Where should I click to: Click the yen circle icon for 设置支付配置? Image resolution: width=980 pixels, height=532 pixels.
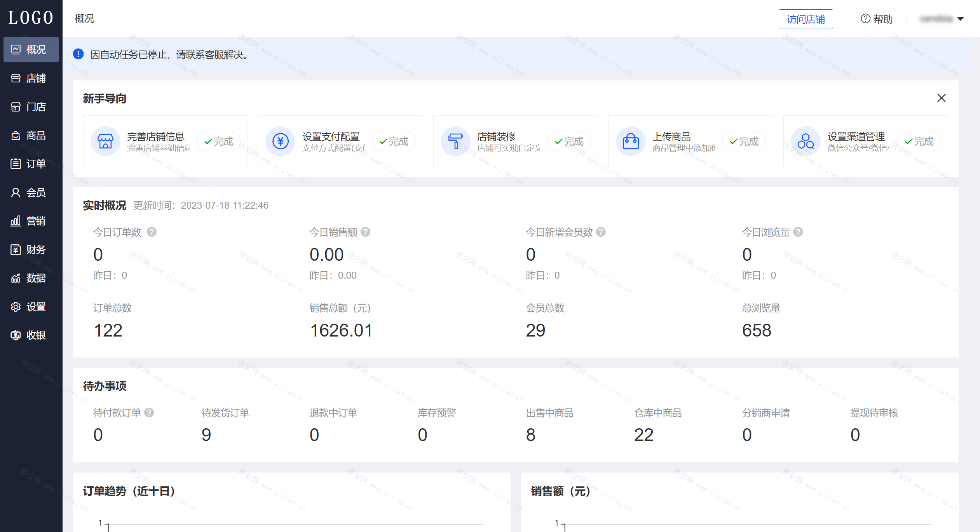coord(281,141)
